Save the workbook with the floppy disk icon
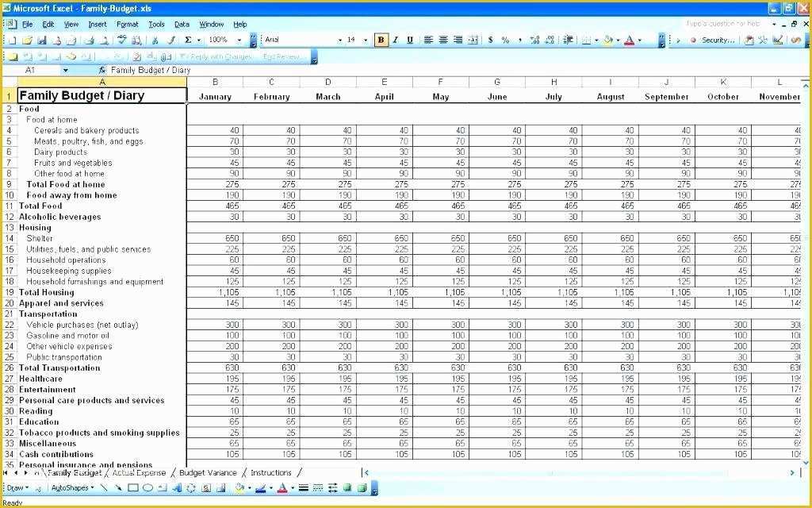This screenshot has width=812, height=508. tap(42, 40)
